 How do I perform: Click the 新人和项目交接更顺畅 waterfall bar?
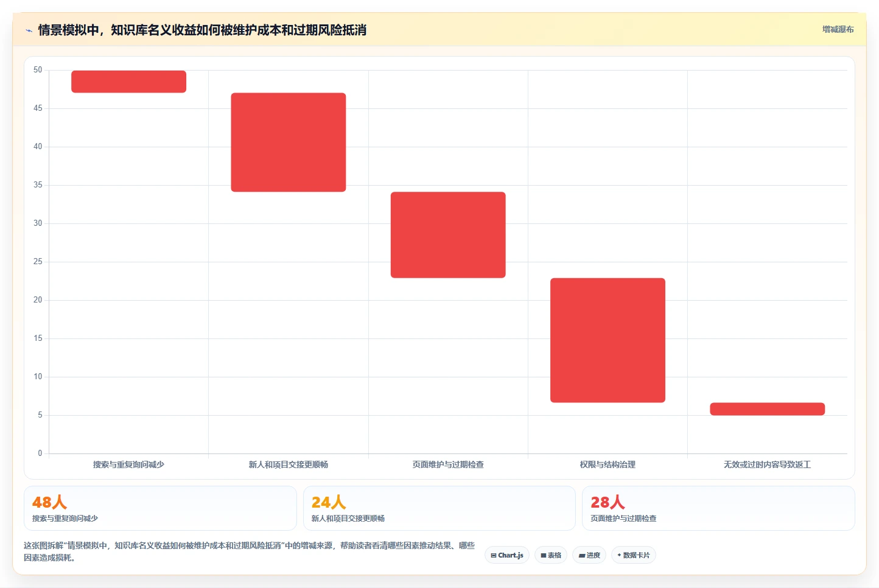(289, 142)
